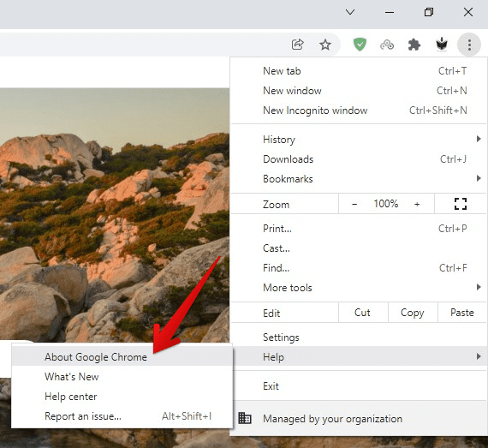This screenshot has height=448, width=488.
Task: Expand the Bookmarks submenu
Action: click(359, 179)
